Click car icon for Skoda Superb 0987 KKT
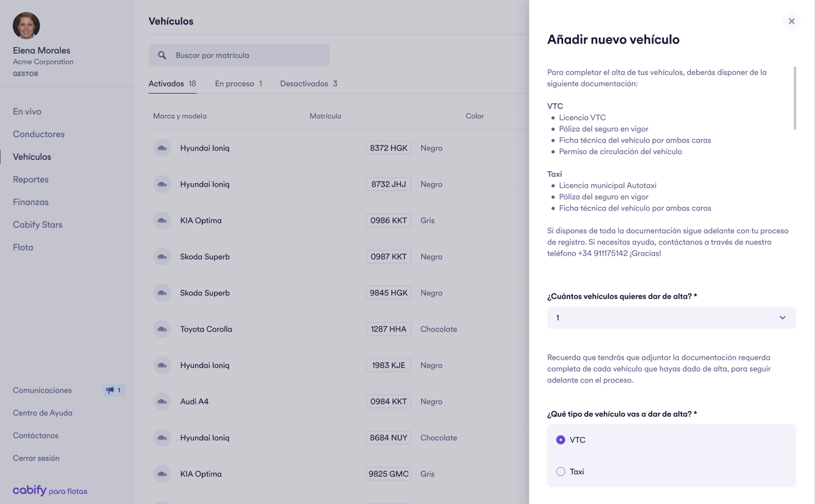This screenshot has width=815, height=504. point(162,257)
